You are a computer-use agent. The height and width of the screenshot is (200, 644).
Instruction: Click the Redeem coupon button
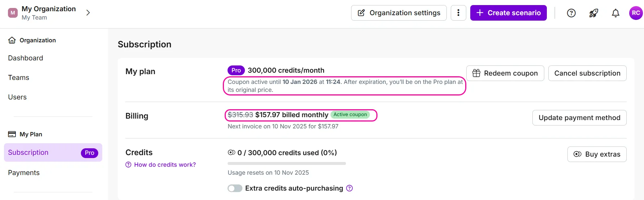click(x=505, y=73)
